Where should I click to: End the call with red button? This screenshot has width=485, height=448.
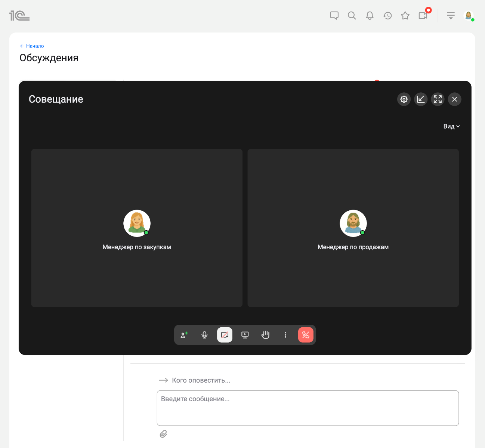(306, 335)
